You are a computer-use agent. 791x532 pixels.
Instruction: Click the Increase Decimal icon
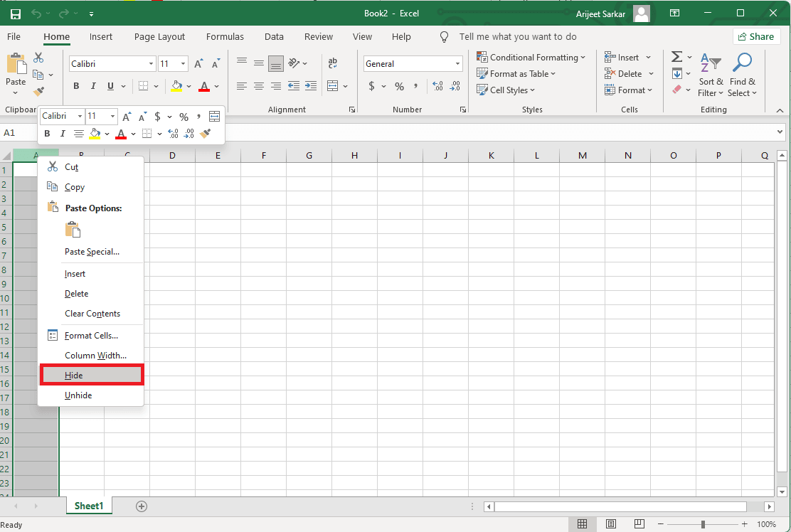pos(436,86)
